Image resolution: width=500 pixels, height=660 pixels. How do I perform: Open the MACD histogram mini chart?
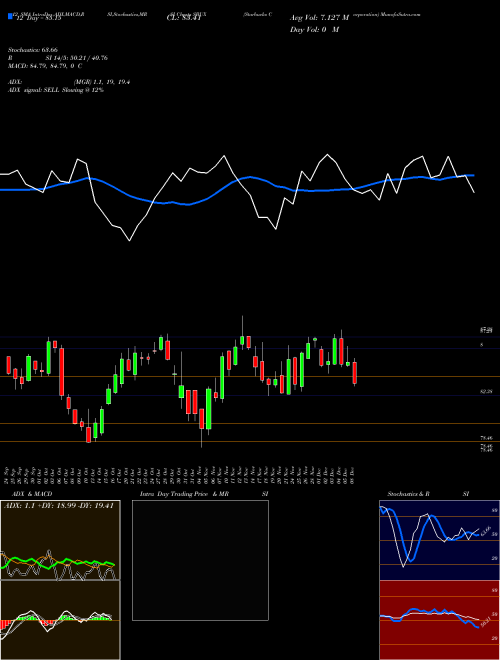pos(60,620)
